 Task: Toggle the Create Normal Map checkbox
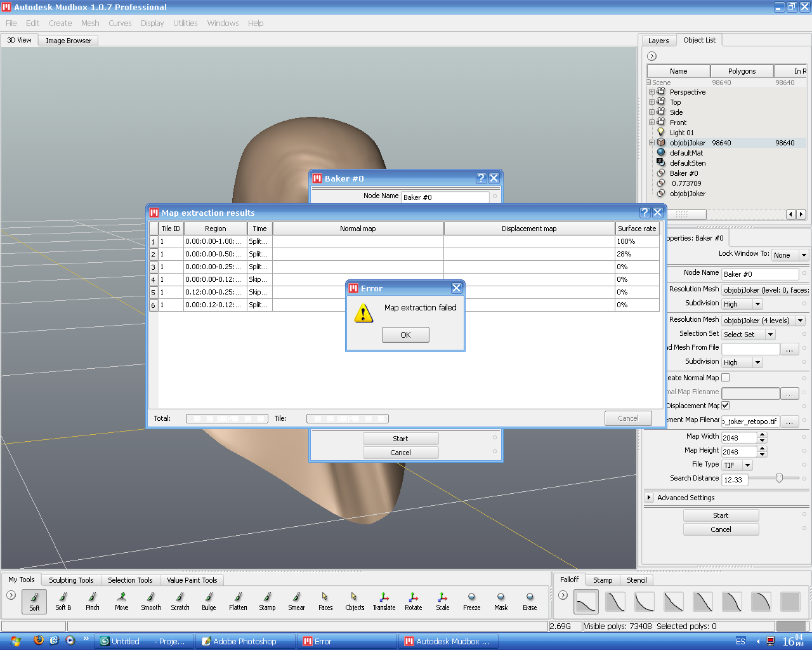pyautogui.click(x=725, y=377)
